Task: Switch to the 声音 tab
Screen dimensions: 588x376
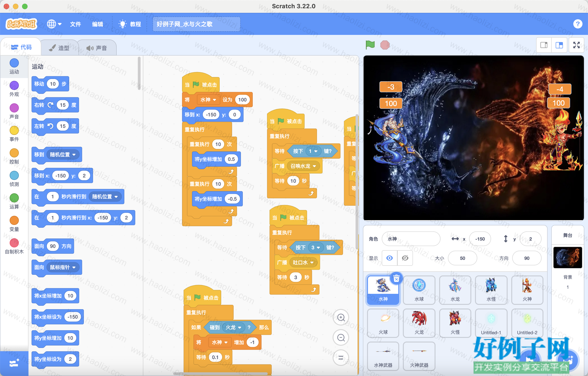Action: point(97,48)
